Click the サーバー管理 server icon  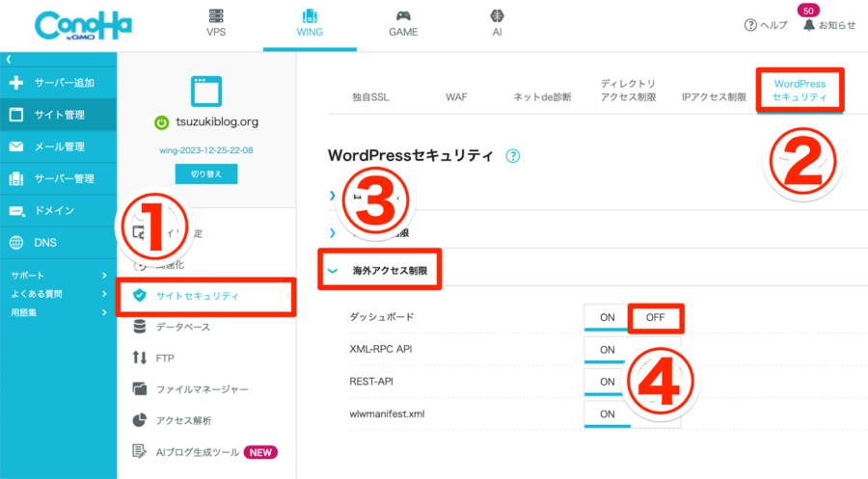[16, 178]
